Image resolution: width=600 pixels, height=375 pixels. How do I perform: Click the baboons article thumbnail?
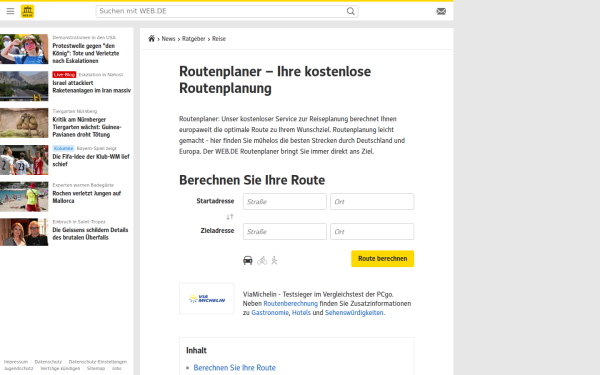click(x=24, y=123)
